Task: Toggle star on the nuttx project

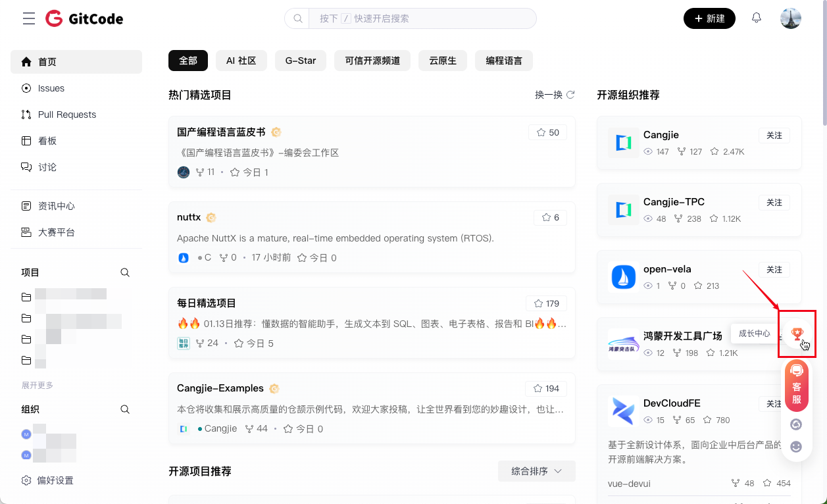Action: (x=550, y=217)
